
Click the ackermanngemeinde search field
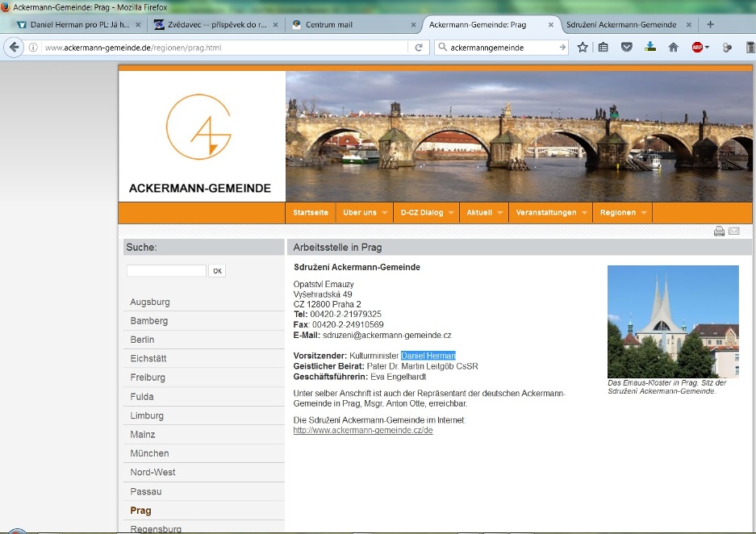(503, 48)
